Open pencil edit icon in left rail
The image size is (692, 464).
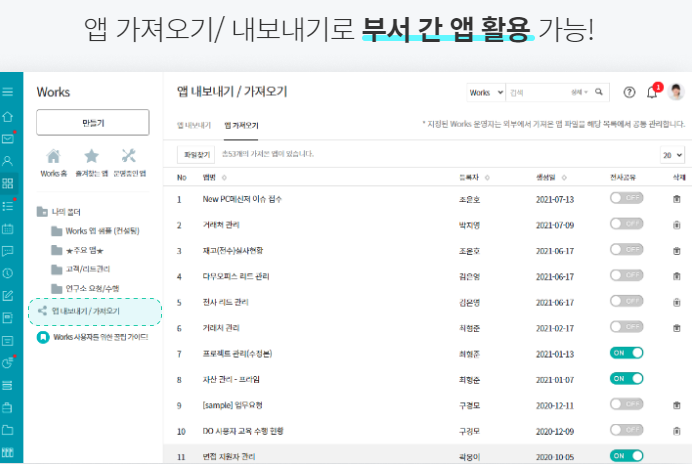click(8, 296)
